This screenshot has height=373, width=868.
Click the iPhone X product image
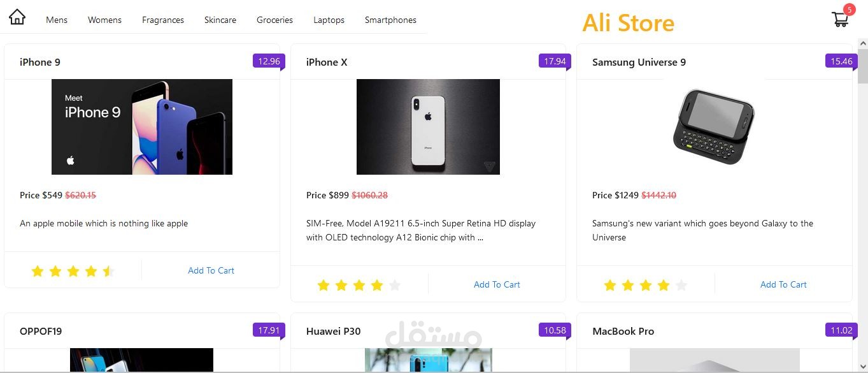tap(428, 127)
